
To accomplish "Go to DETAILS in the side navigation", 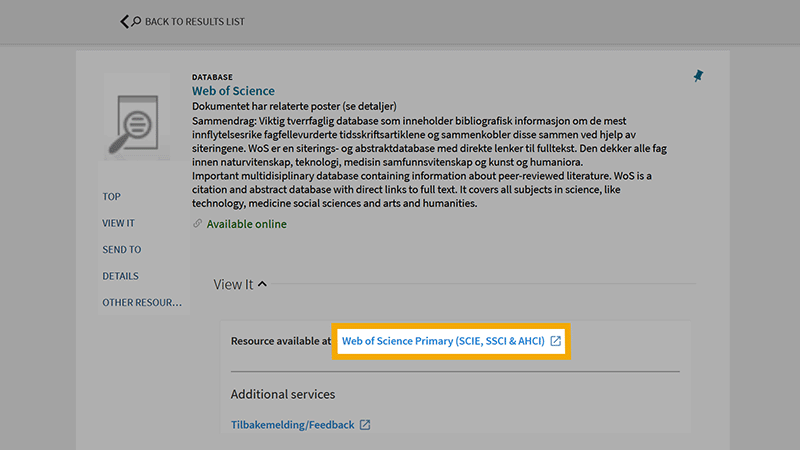I will pos(120,276).
